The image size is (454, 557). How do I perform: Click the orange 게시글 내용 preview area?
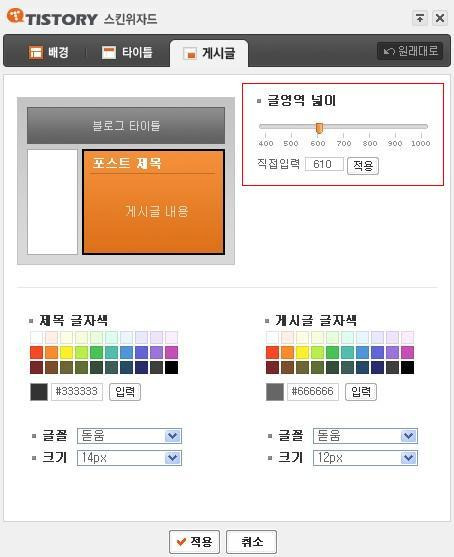153,202
